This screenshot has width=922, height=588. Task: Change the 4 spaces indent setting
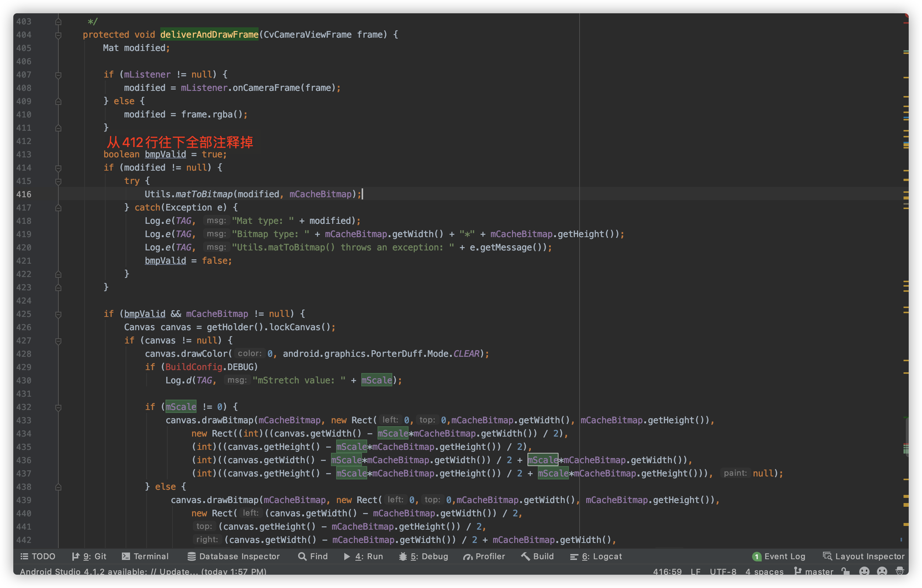point(764,571)
